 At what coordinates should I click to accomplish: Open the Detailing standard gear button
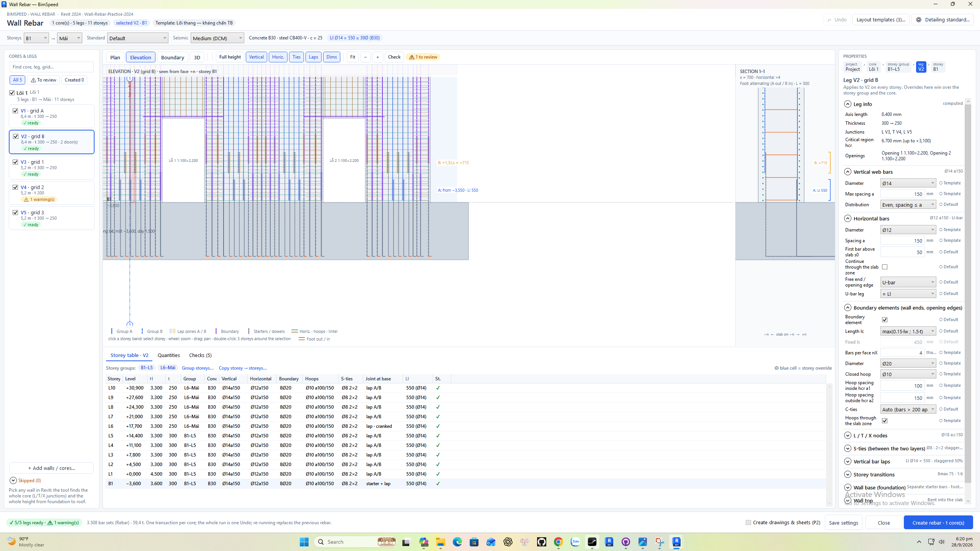coord(942,20)
